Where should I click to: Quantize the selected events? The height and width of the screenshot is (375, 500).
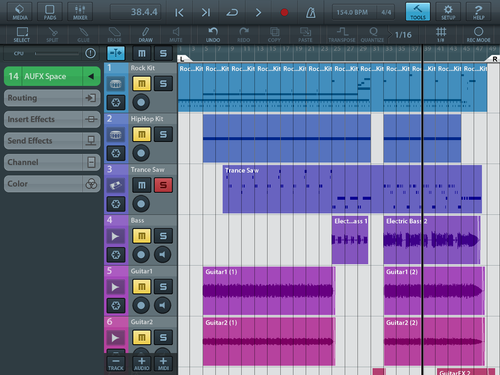pos(372,35)
